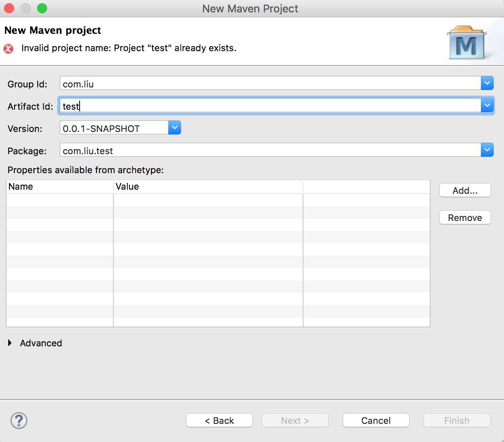The height and width of the screenshot is (442, 504).
Task: Click the Package field com.liu.test
Action: (270, 150)
